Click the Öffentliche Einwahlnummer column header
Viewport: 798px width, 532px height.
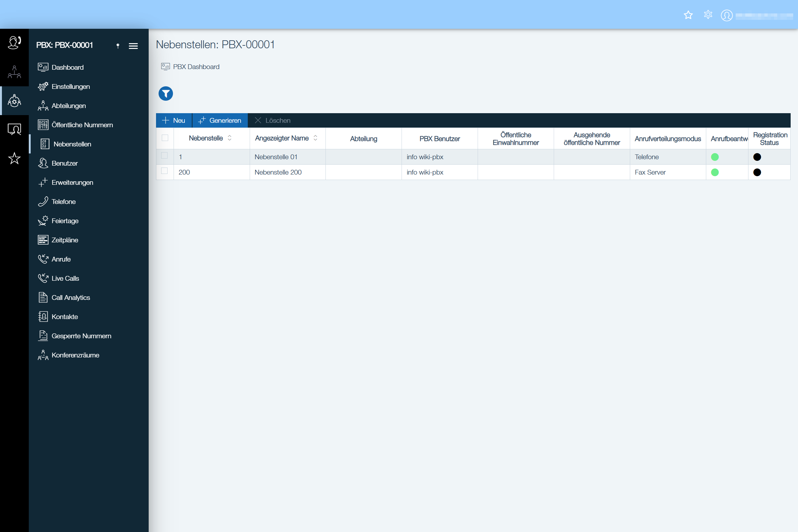pyautogui.click(x=516, y=138)
